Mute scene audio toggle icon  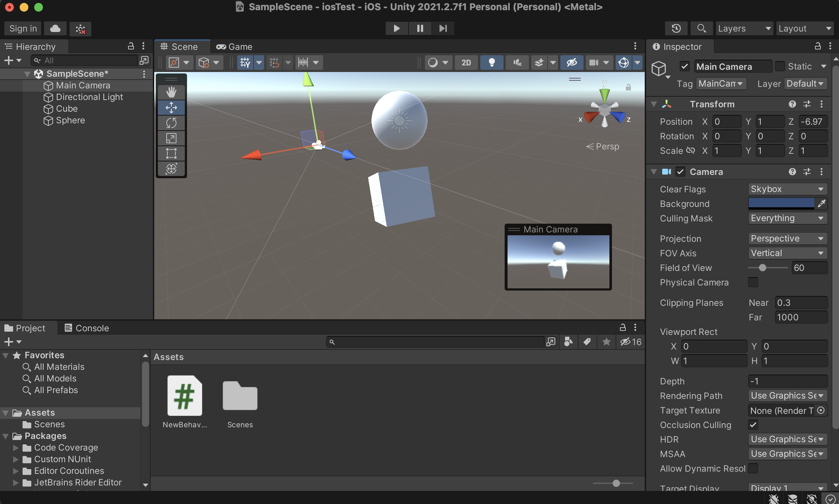[x=517, y=63]
